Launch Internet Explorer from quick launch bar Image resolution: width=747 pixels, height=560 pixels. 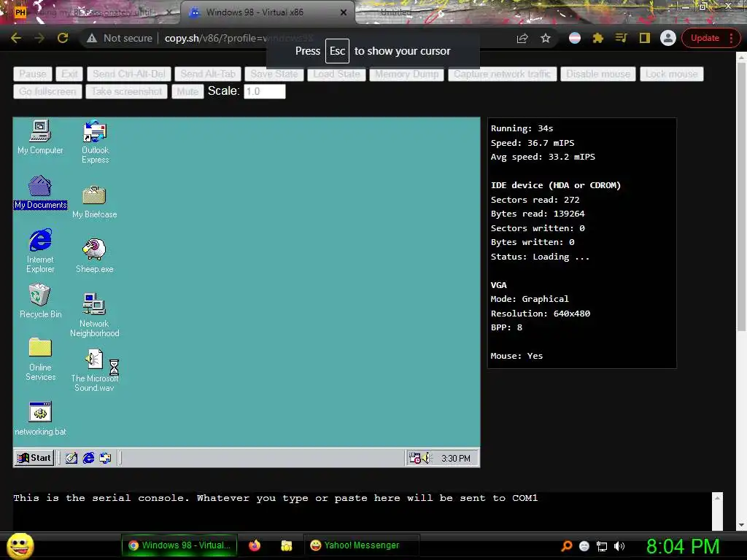pos(88,458)
